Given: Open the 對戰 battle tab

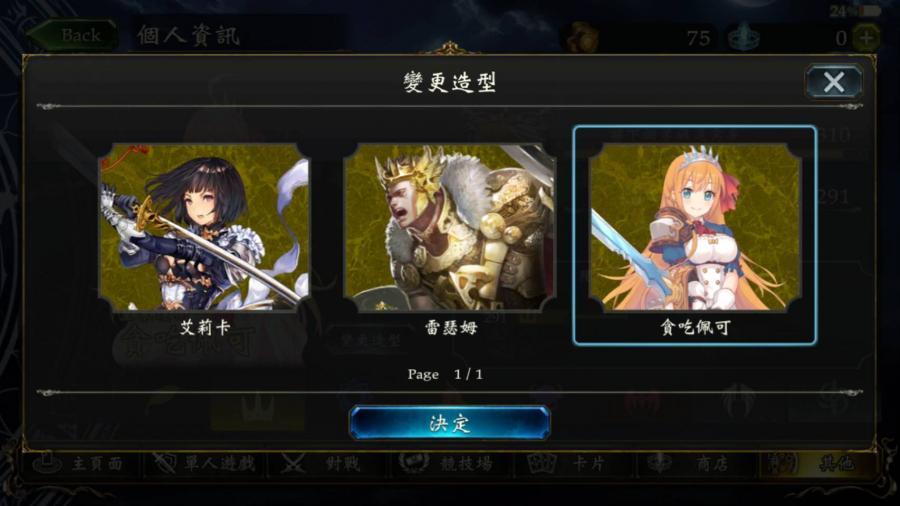Looking at the screenshot, I should [x=324, y=464].
